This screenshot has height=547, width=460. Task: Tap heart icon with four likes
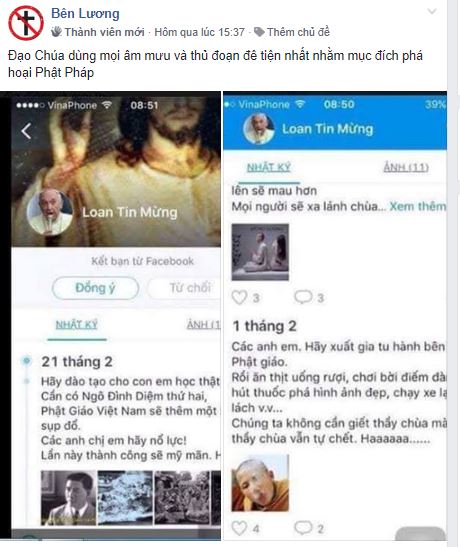point(240,528)
